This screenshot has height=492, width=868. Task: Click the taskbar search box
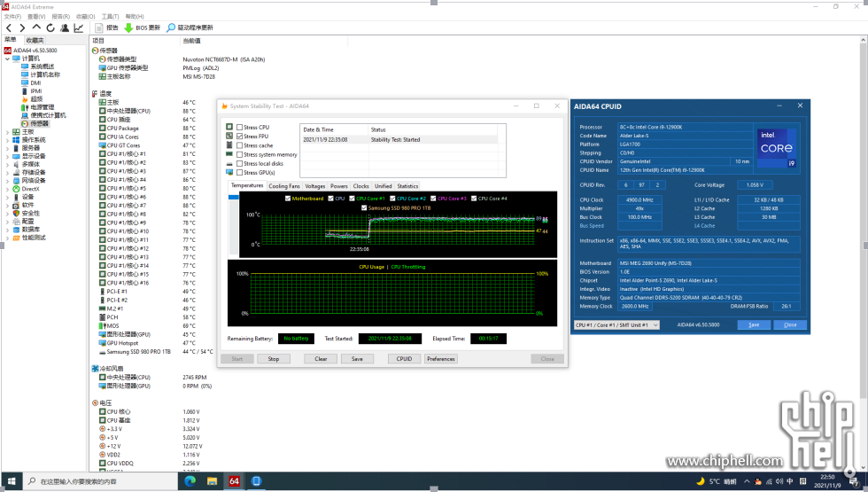pos(100,481)
